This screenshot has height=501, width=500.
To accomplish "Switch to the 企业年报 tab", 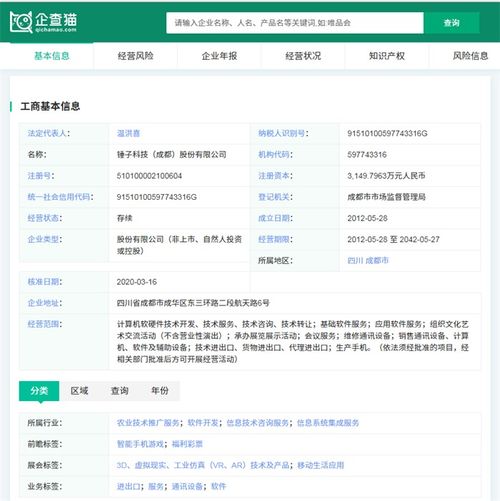I will [x=219, y=56].
